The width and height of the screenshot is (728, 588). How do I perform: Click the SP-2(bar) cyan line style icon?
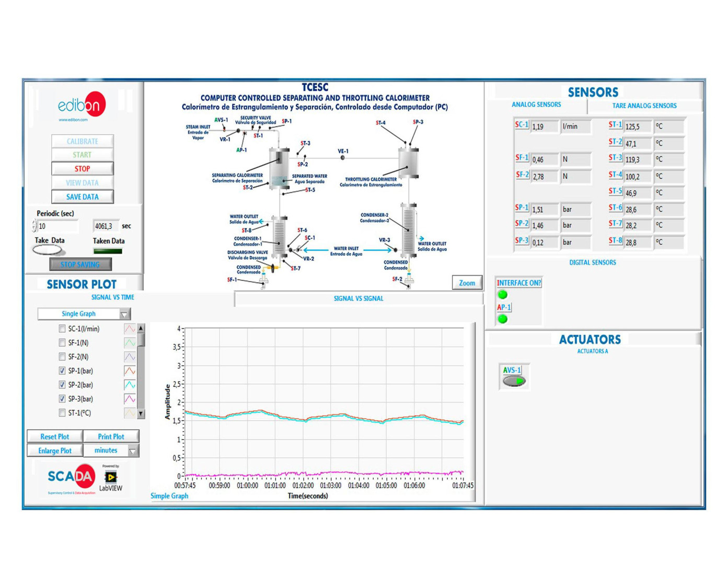(129, 385)
